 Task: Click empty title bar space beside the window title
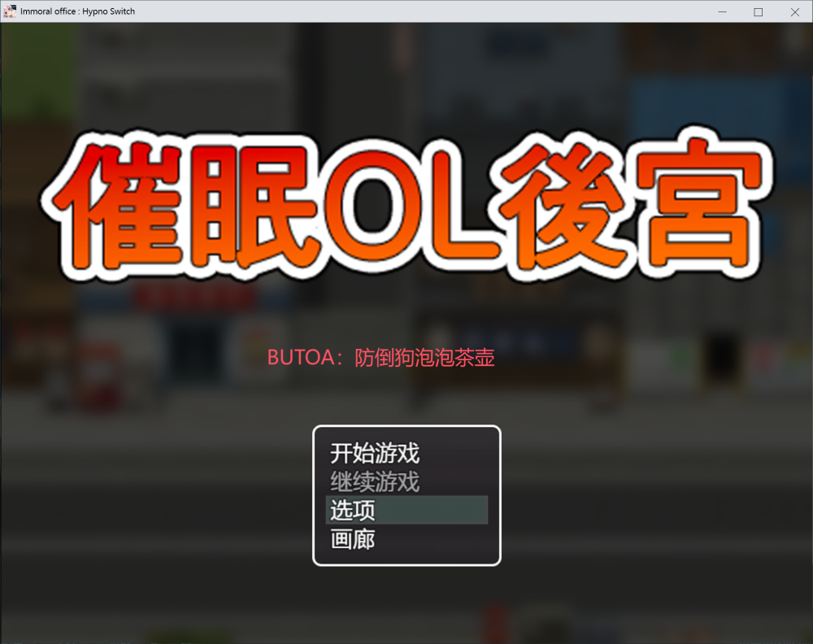click(x=406, y=11)
